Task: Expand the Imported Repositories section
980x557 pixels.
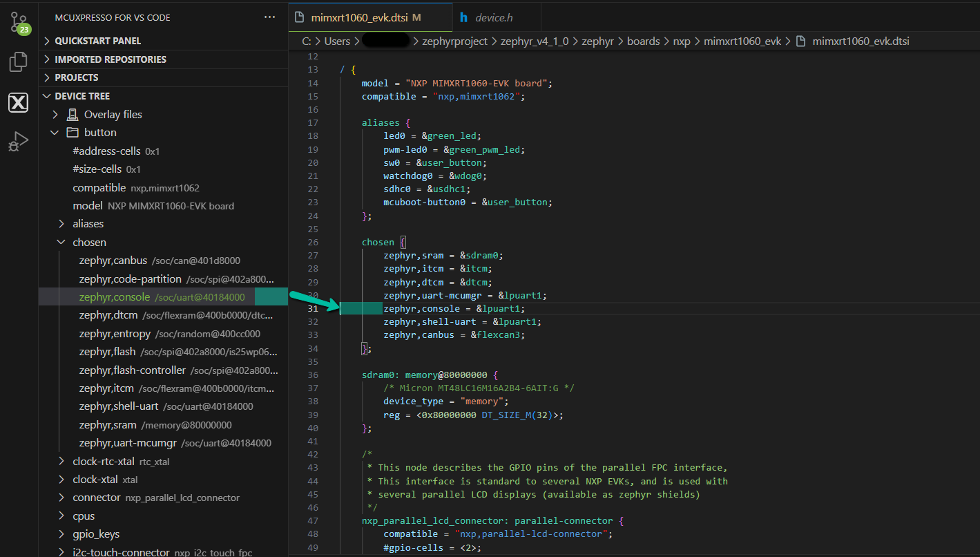Action: tap(110, 59)
